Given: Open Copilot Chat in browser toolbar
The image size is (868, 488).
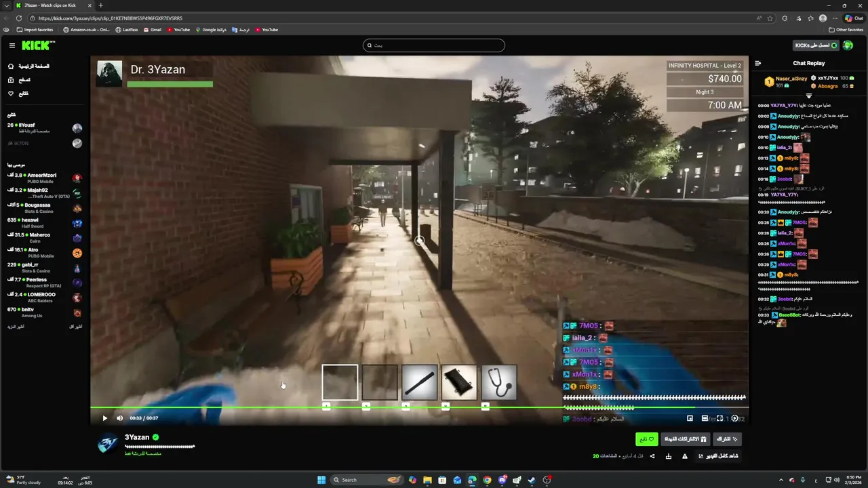Looking at the screenshot, I should point(854,18).
